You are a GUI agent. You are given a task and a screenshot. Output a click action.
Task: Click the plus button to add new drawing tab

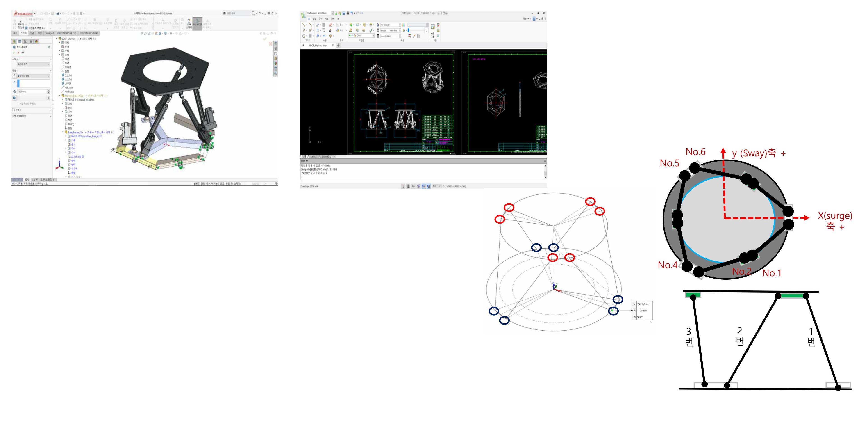coord(338,46)
